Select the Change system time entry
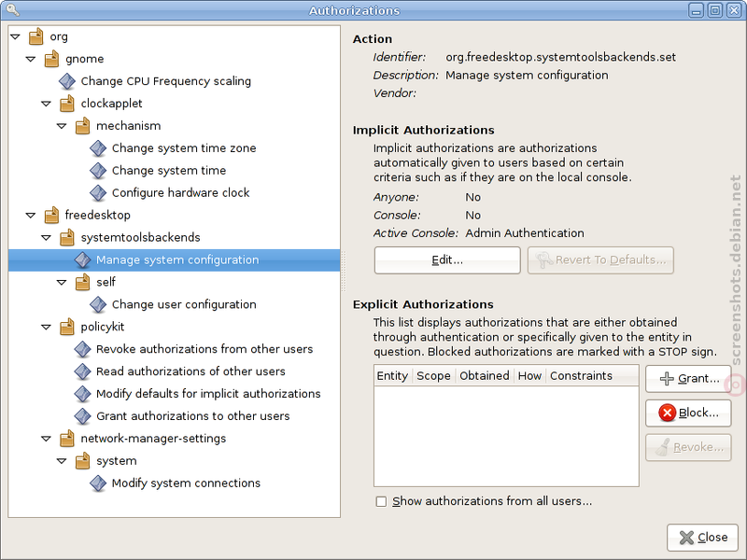Viewport: 747px width, 560px height. pos(169,171)
